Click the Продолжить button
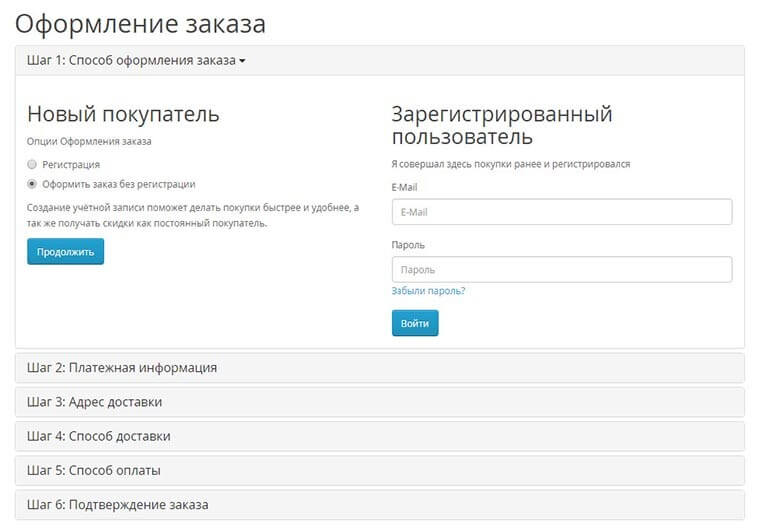 pos(65,252)
